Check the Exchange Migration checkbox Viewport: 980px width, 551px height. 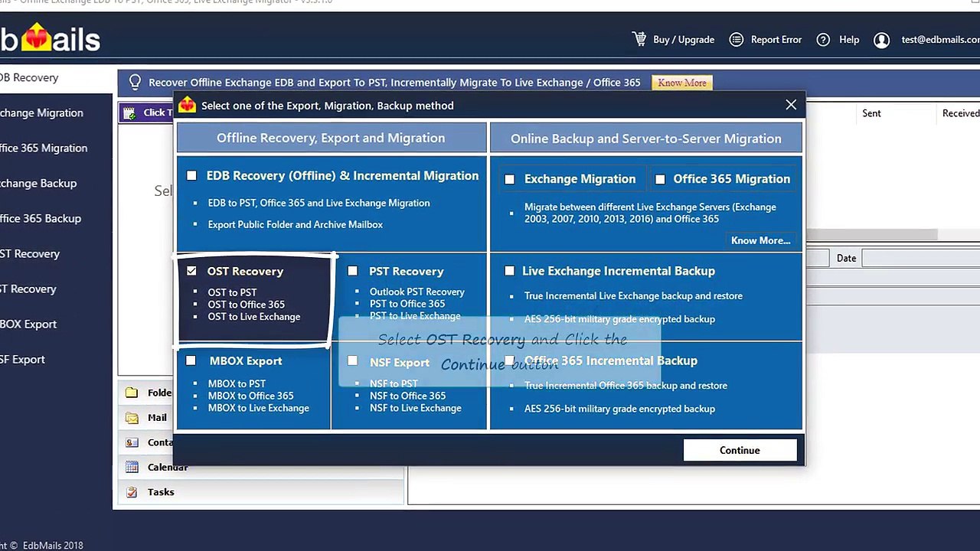tap(510, 179)
